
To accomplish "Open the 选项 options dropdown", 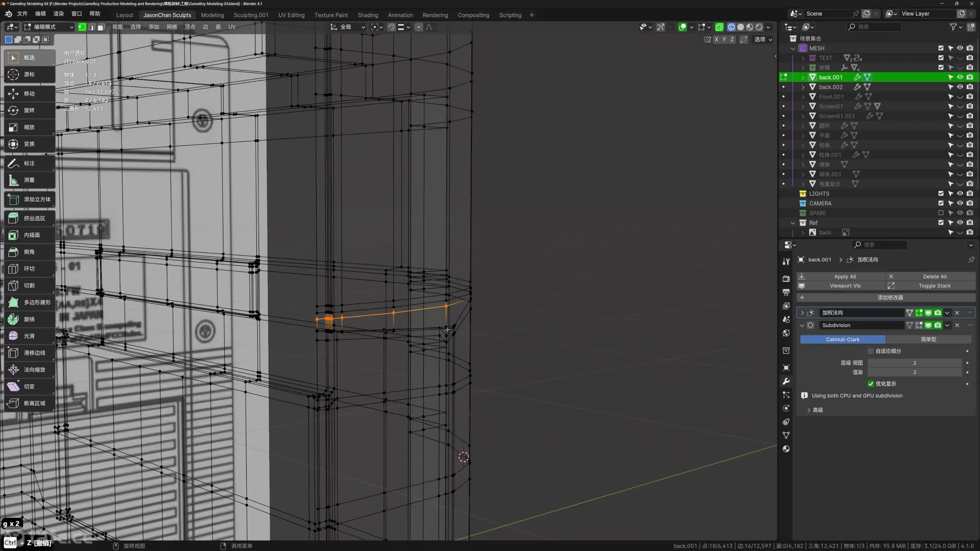I will (763, 39).
